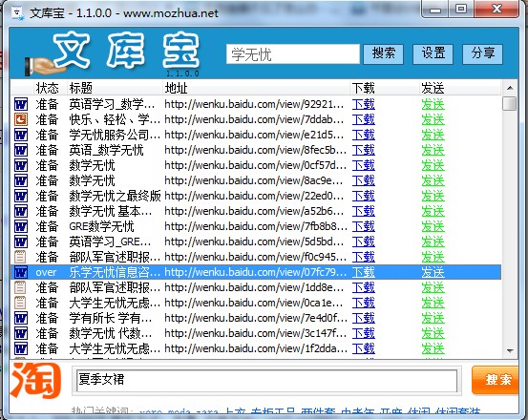Image resolution: width=528 pixels, height=420 pixels.
Task: Click Word icon of row 英语学习_数学
Action: (21, 104)
